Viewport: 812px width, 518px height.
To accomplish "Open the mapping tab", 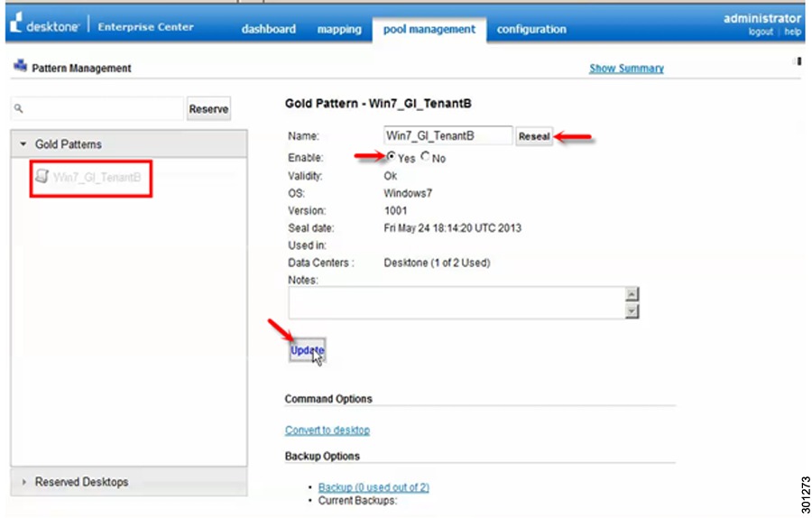I will (x=339, y=29).
